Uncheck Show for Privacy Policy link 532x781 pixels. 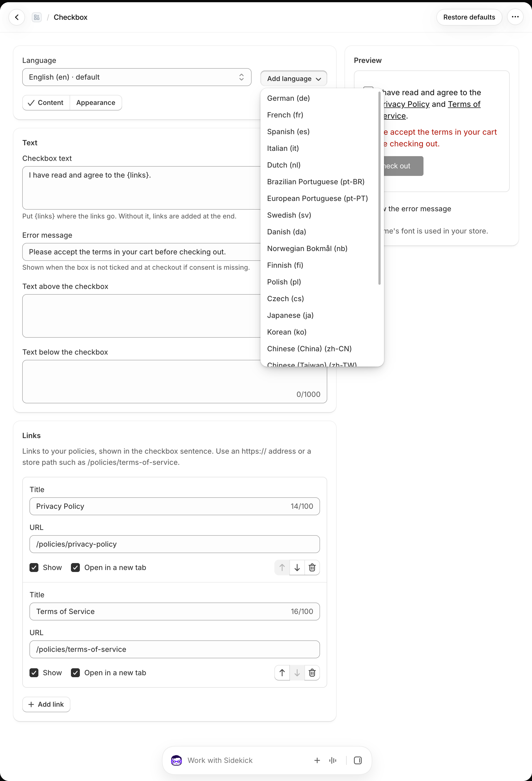(x=34, y=568)
